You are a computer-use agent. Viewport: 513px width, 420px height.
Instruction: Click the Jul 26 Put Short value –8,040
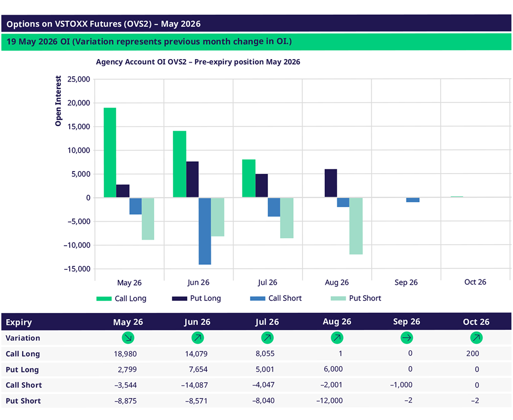[264, 400]
